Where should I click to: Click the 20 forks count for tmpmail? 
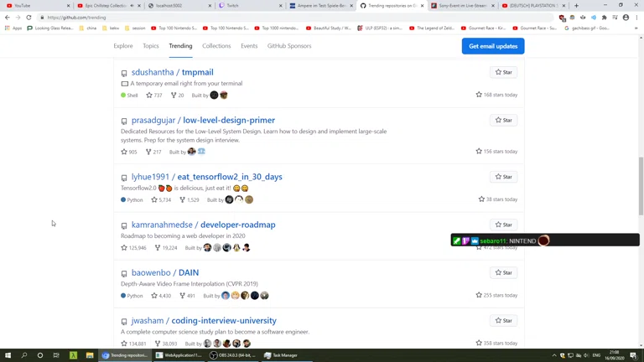pyautogui.click(x=178, y=96)
